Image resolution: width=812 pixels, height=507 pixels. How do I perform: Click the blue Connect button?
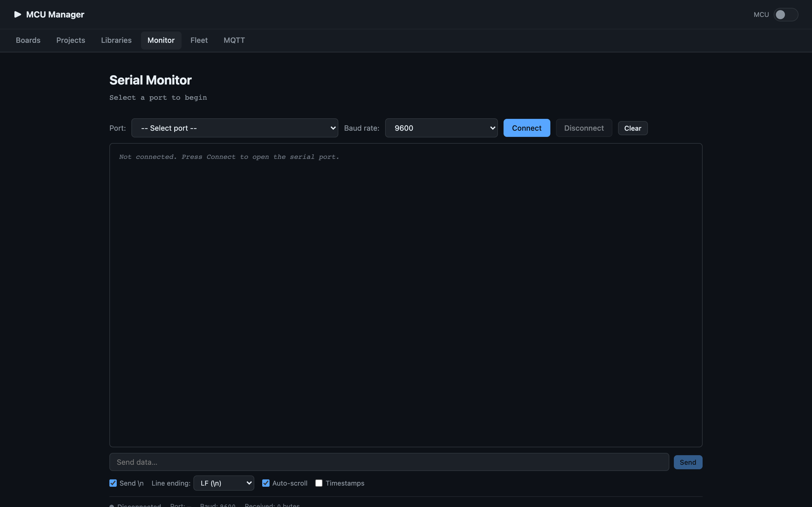tap(526, 128)
